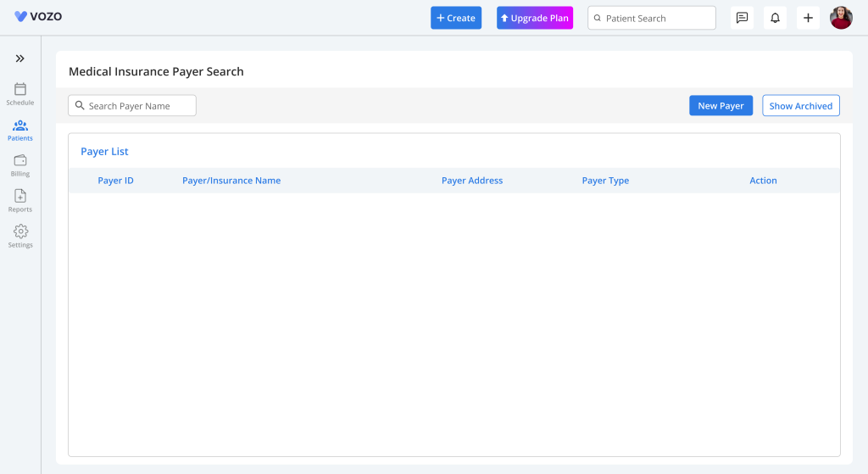Click the Payer Address column header
The height and width of the screenshot is (474, 868).
coord(472,181)
